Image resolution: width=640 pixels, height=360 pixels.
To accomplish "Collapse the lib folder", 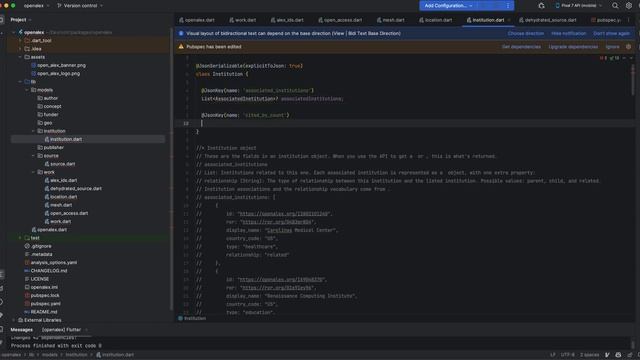I will 20,82.
